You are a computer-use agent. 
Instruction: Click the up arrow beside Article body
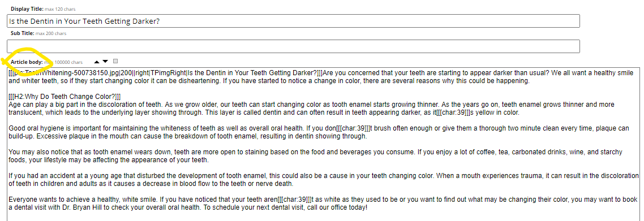[97, 62]
